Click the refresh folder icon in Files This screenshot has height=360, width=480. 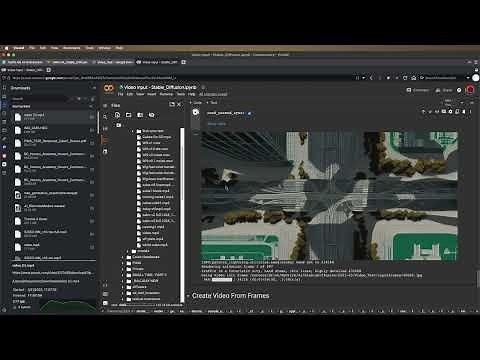[x=129, y=115]
